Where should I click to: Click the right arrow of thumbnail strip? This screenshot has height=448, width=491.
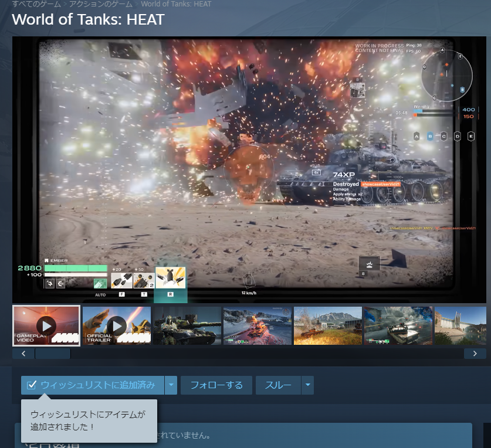pyautogui.click(x=475, y=354)
